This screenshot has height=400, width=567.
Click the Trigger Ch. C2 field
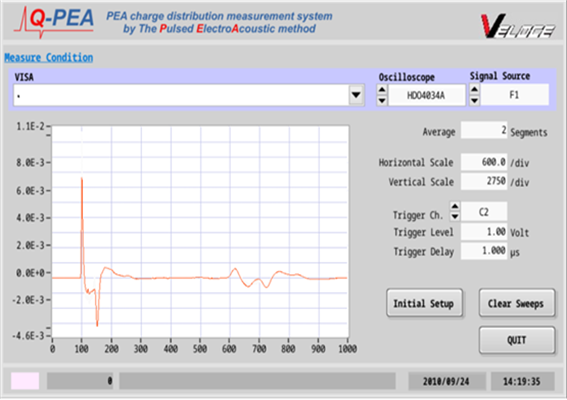tap(484, 212)
